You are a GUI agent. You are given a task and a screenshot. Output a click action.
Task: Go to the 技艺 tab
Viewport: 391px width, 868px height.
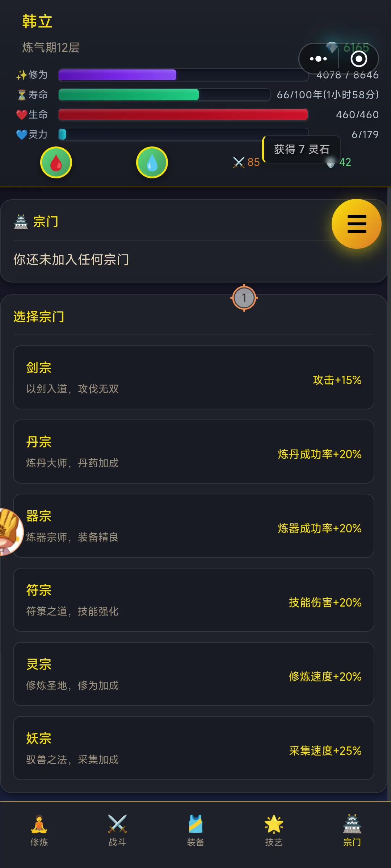[274, 830]
